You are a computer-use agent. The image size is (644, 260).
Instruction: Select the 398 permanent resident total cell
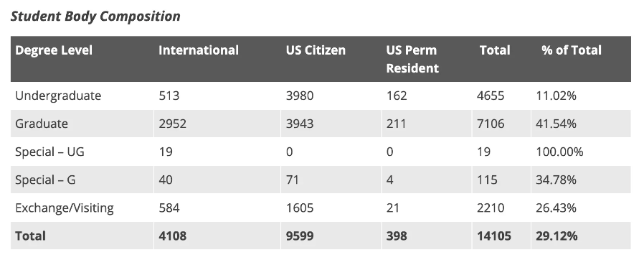pyautogui.click(x=397, y=236)
